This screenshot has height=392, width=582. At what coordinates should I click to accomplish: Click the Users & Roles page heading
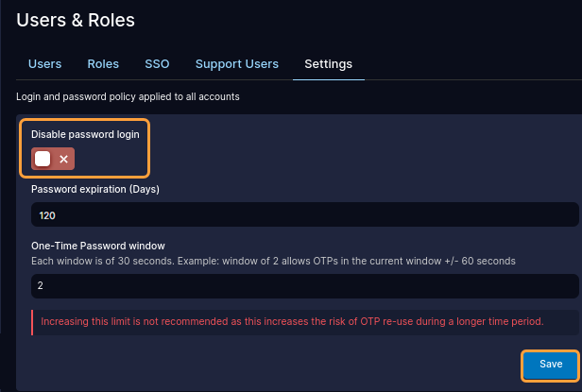[x=76, y=19]
